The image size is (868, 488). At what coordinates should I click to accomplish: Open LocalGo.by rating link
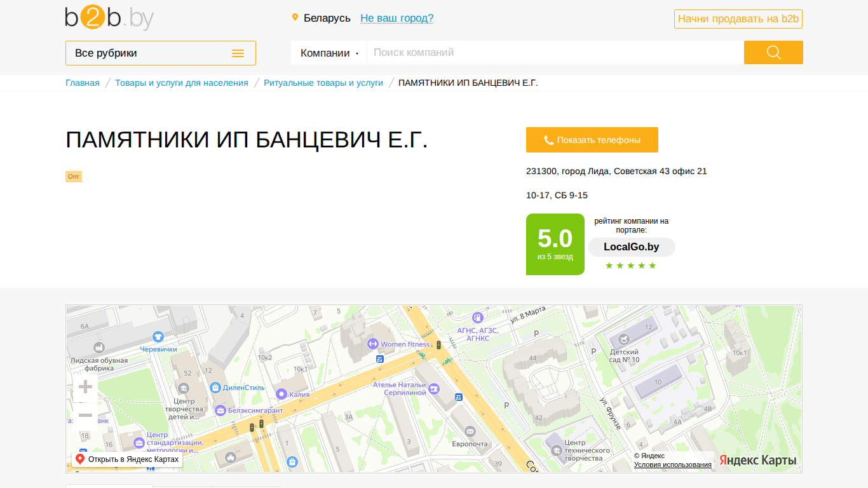(632, 247)
